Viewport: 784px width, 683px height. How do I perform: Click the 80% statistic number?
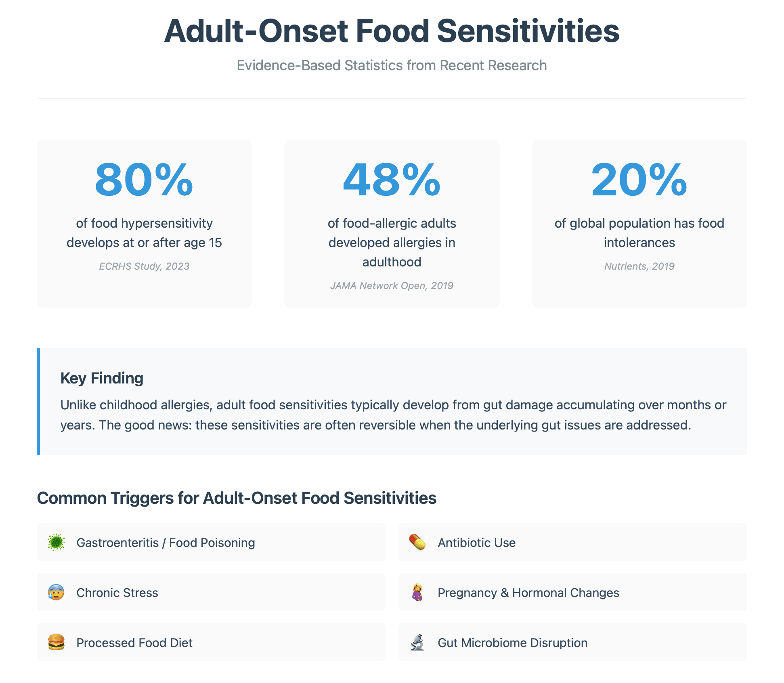pos(144,180)
